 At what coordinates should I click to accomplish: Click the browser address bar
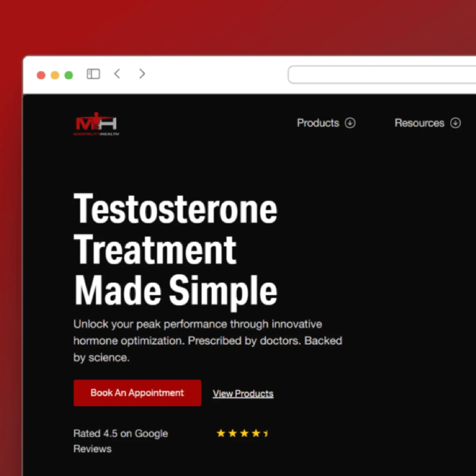(x=382, y=74)
